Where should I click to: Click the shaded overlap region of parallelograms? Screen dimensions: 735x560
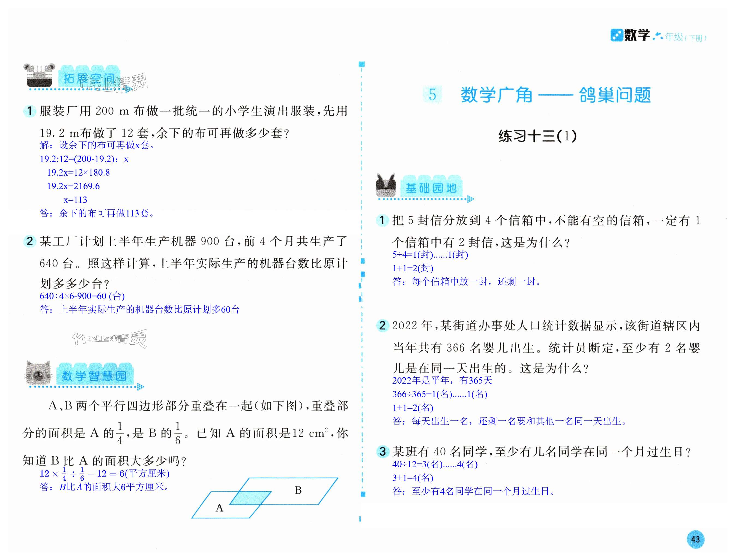click(x=250, y=498)
